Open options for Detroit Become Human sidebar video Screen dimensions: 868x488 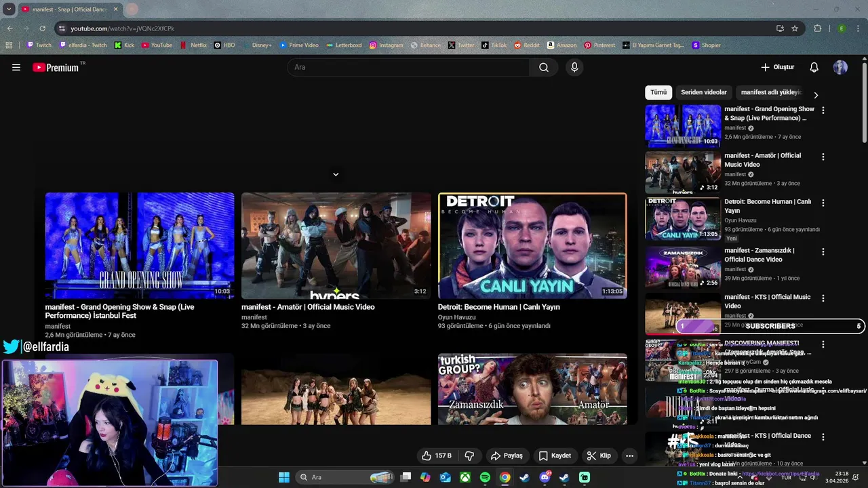click(x=823, y=203)
